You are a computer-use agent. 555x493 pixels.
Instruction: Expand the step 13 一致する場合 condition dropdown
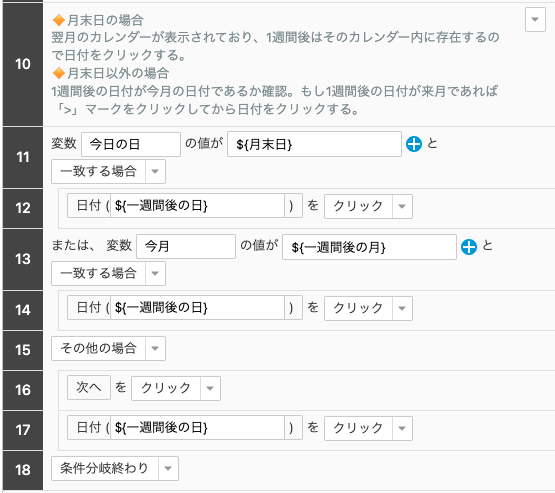coord(155,274)
